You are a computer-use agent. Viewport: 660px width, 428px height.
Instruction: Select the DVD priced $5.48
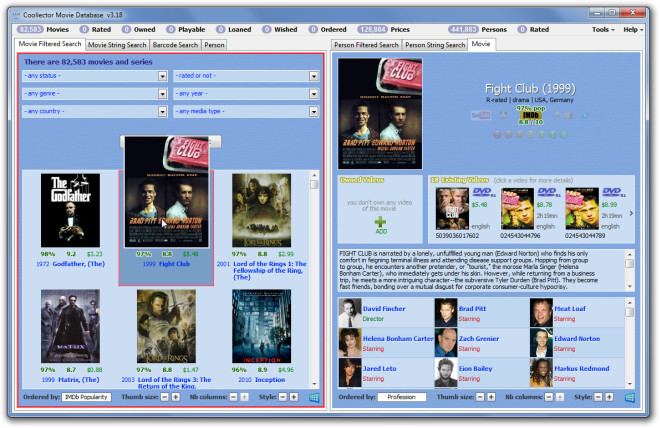coord(452,208)
